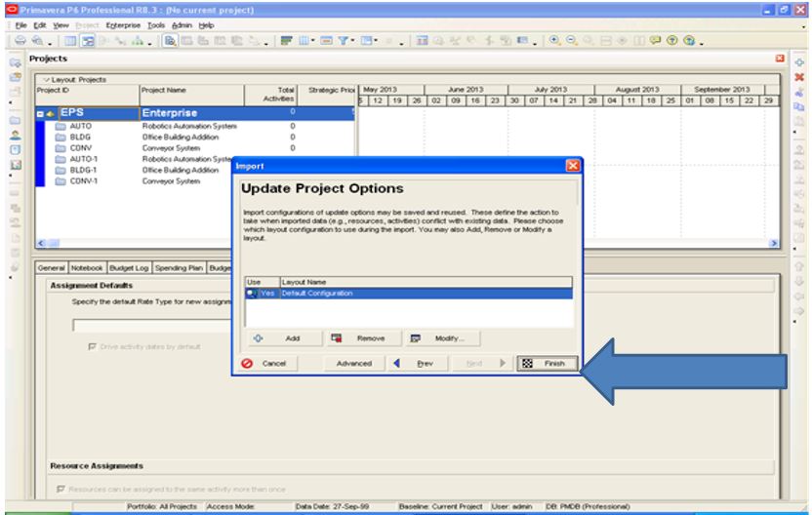
Task: Open Modify for the selected layout
Action: click(439, 338)
